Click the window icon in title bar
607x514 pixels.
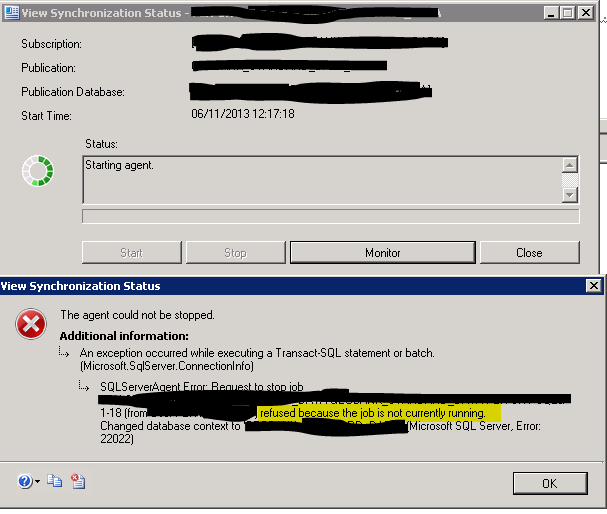coord(11,13)
